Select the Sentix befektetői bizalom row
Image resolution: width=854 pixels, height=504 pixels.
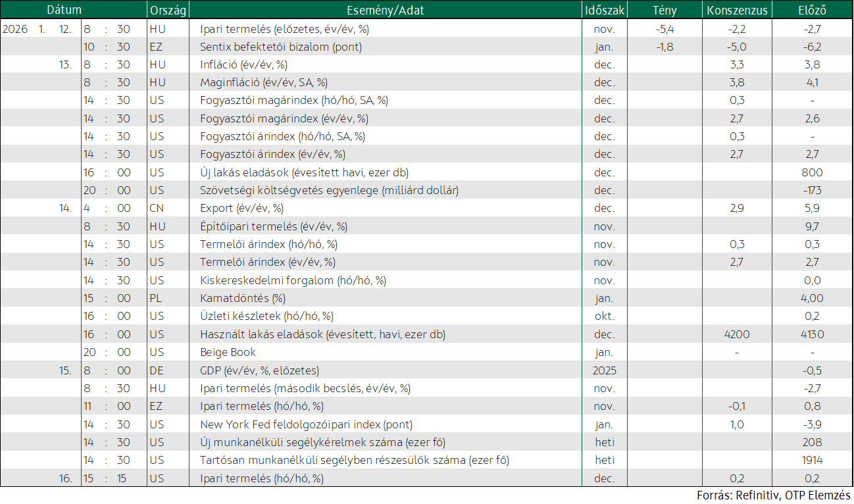pyautogui.click(x=426, y=47)
